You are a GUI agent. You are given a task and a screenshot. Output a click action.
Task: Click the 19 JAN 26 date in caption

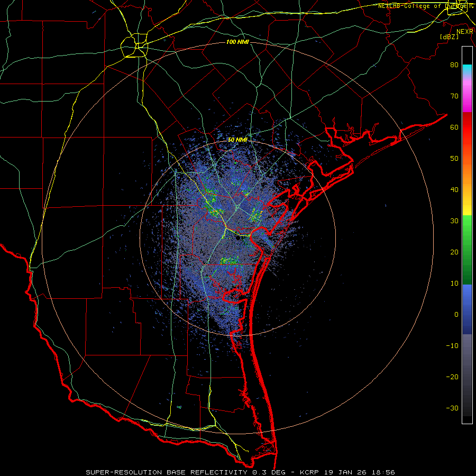[x=345, y=472]
